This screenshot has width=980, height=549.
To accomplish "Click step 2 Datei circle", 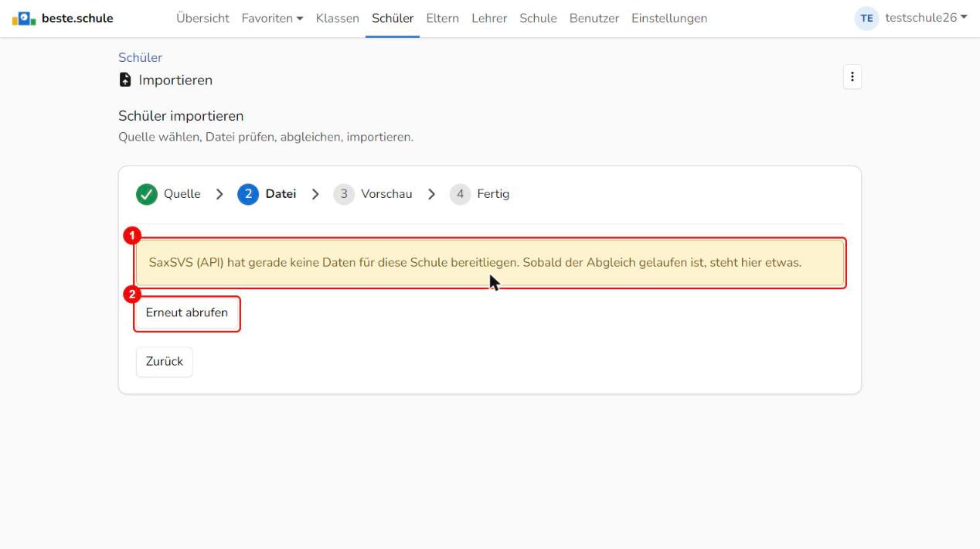I will pyautogui.click(x=247, y=194).
